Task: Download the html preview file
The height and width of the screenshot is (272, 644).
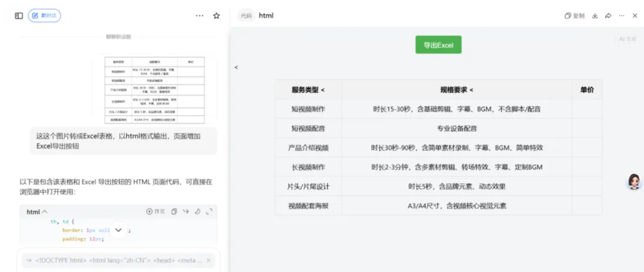Action: tap(595, 16)
